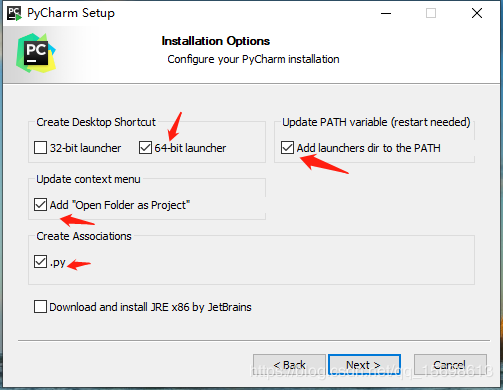
Task: Click the Installation Options heading
Action: click(216, 41)
